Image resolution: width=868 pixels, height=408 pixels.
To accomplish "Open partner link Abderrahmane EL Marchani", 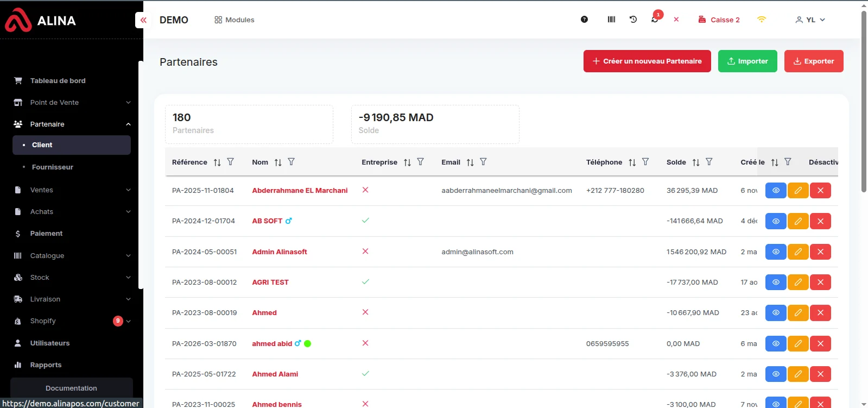I will click(x=300, y=191).
